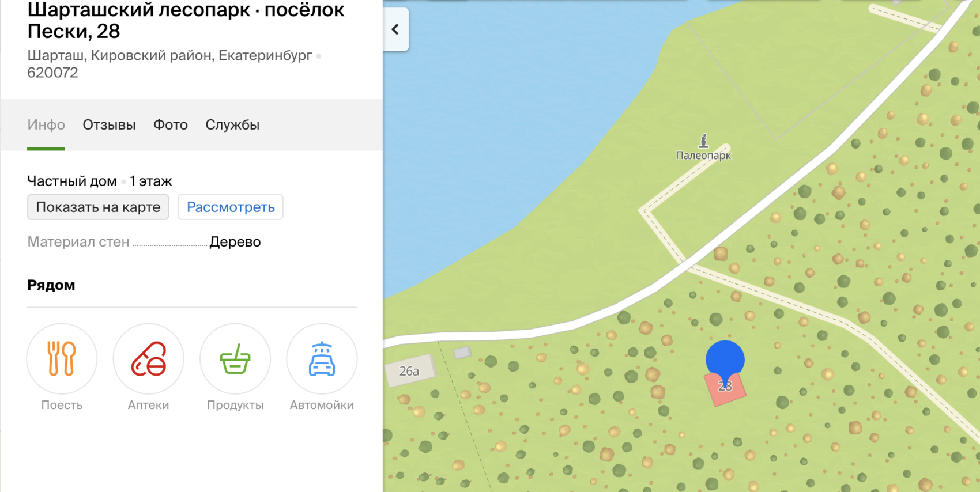
Task: Click the Палеопарк monument icon on map
Action: 703,141
